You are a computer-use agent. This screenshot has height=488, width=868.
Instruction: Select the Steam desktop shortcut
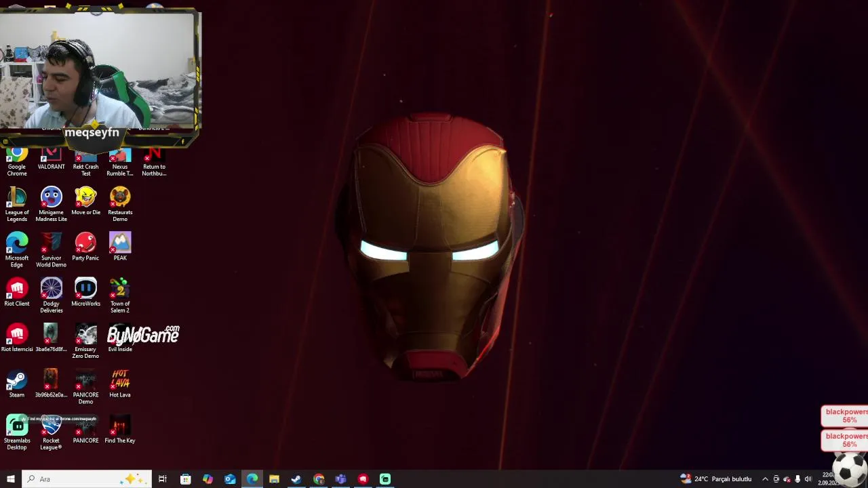(17, 383)
